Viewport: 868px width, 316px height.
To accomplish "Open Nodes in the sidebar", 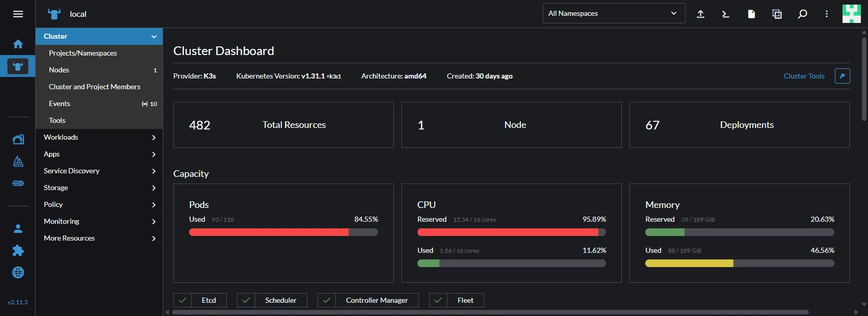I will tap(99, 70).
